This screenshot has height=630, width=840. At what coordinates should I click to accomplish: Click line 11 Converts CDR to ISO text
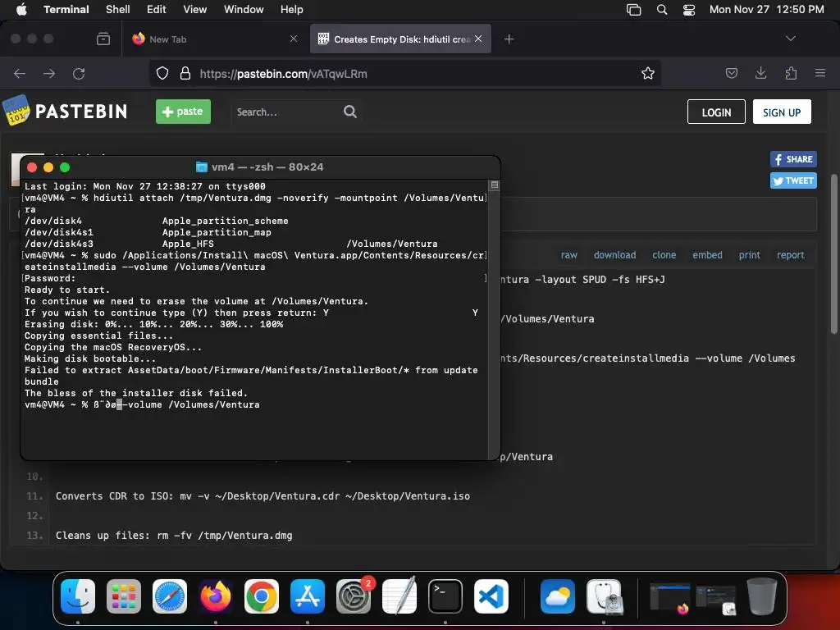[x=262, y=496]
